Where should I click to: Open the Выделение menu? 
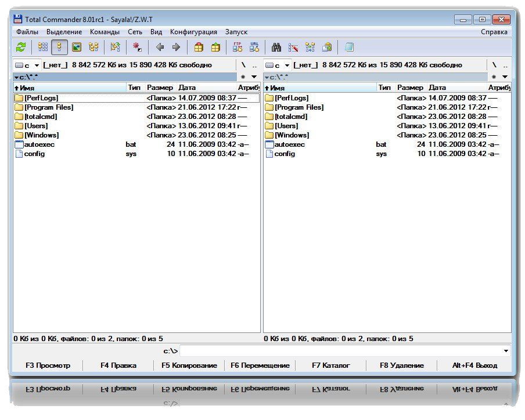pyautogui.click(x=64, y=32)
